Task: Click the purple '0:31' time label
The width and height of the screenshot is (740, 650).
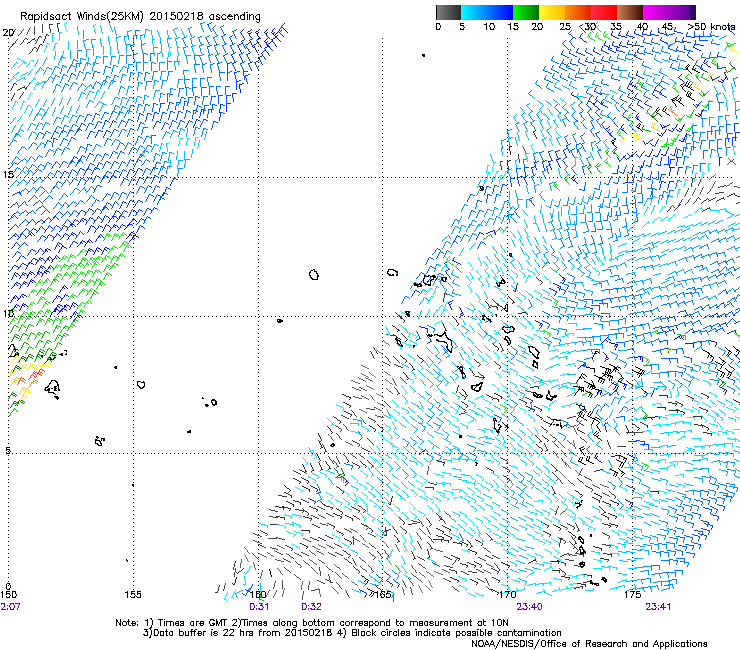Action: pos(259,607)
